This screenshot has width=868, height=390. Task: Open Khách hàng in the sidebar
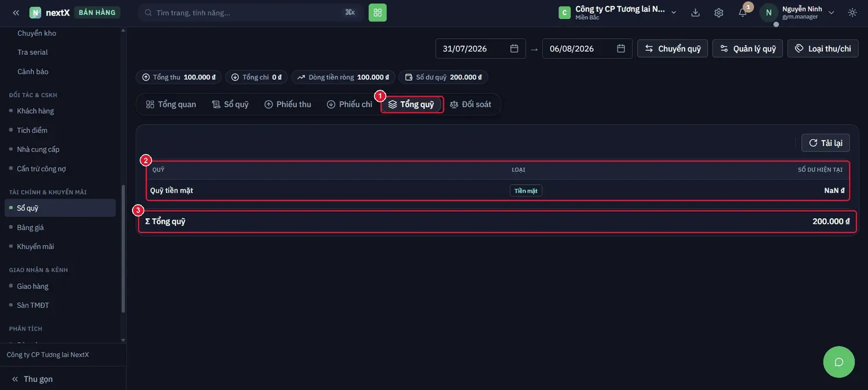[35, 111]
